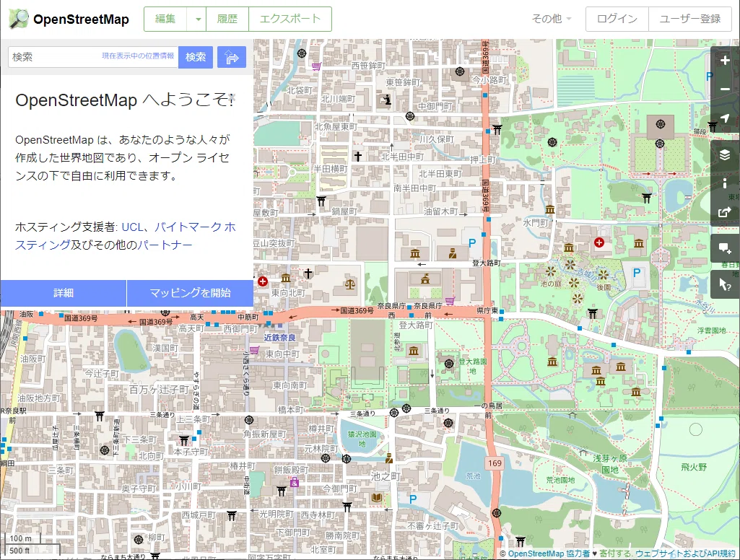Zoom in with the plus control

(725, 61)
